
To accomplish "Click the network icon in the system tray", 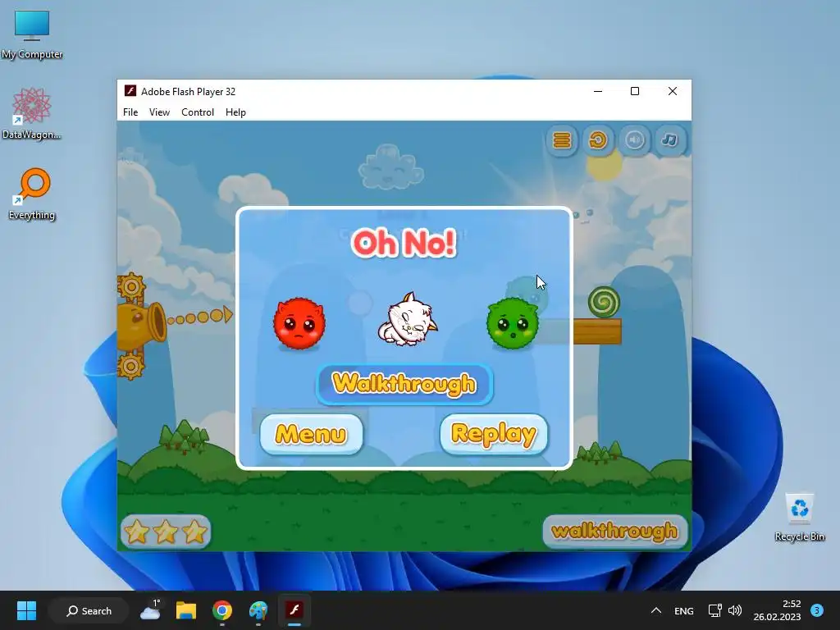I will 714,610.
